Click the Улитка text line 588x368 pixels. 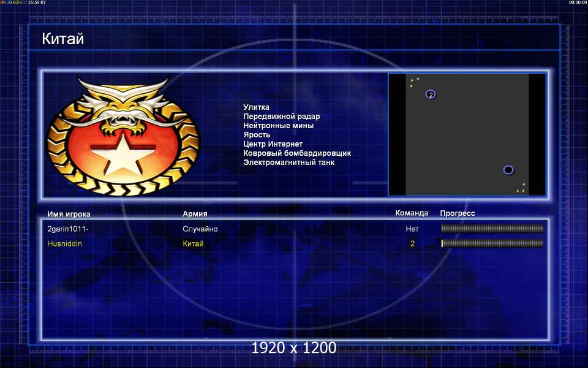(256, 107)
